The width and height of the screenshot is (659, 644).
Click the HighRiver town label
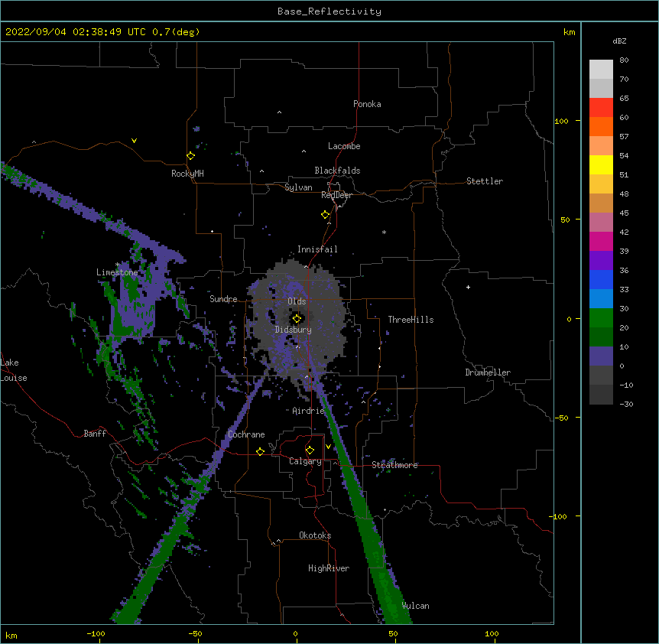(x=329, y=568)
